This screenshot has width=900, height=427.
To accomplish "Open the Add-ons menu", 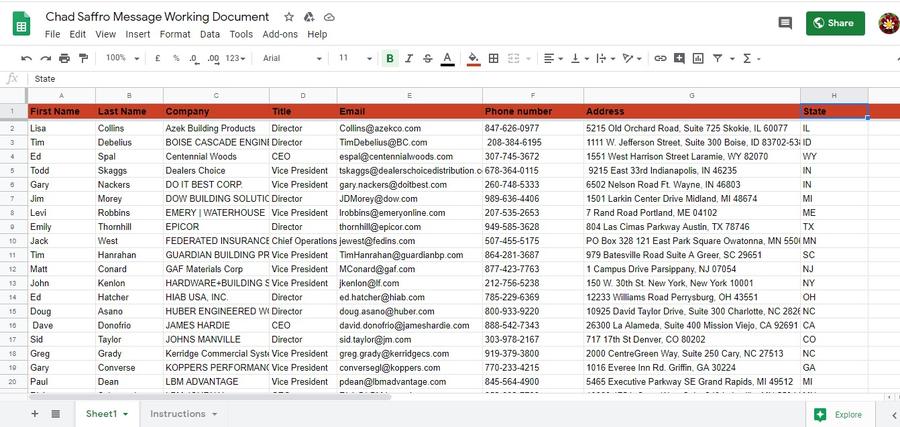I will pos(280,34).
